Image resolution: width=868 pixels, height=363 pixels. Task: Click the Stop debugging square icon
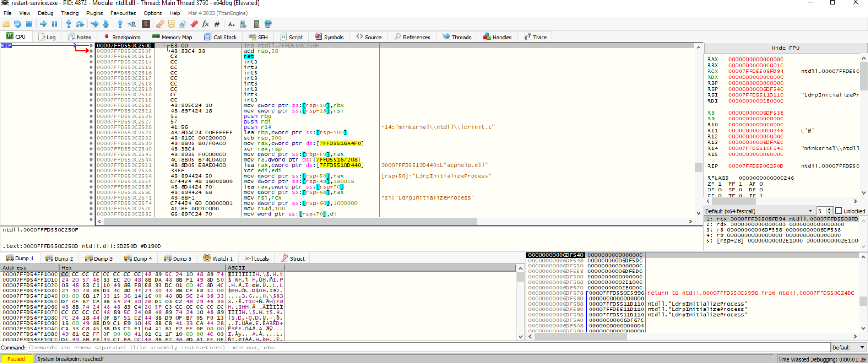[29, 24]
